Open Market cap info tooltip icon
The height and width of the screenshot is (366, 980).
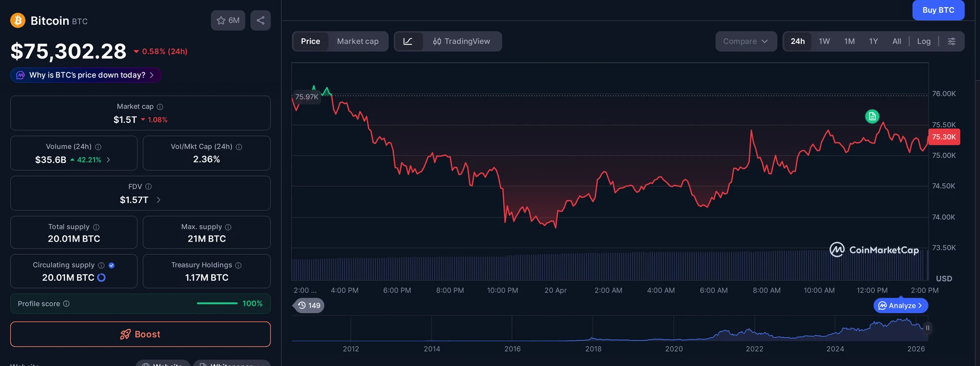pos(160,107)
